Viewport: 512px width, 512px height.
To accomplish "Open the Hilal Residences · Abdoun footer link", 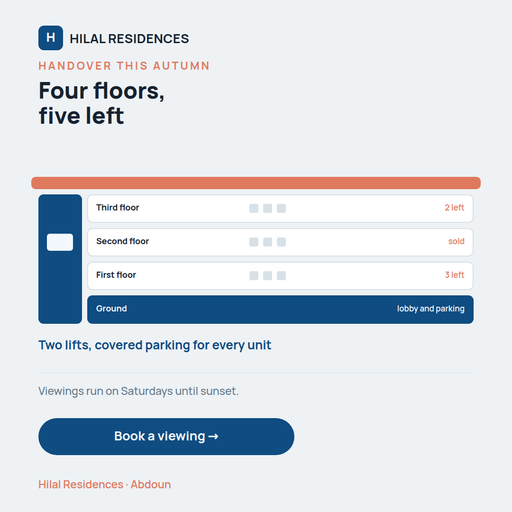I will click(x=105, y=484).
